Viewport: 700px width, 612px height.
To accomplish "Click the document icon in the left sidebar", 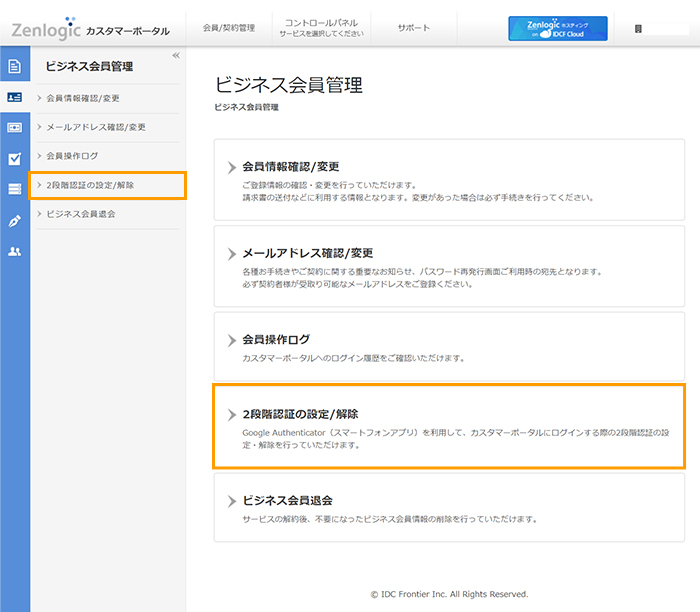I will [14, 67].
